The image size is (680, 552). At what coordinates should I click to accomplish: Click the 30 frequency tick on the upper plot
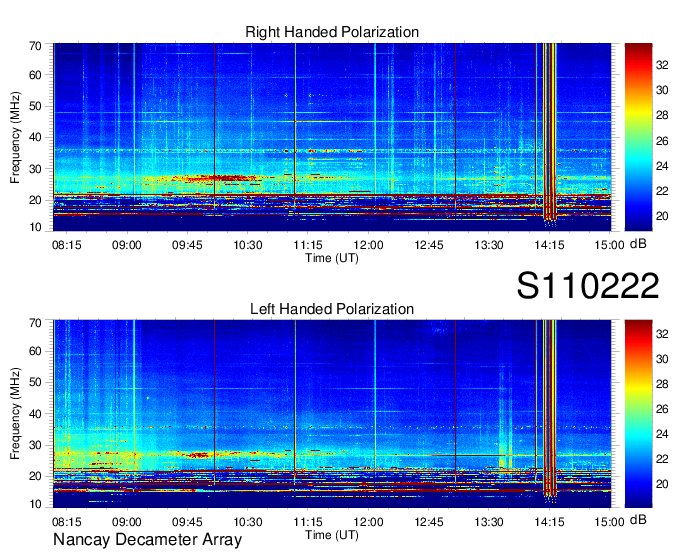tap(36, 169)
